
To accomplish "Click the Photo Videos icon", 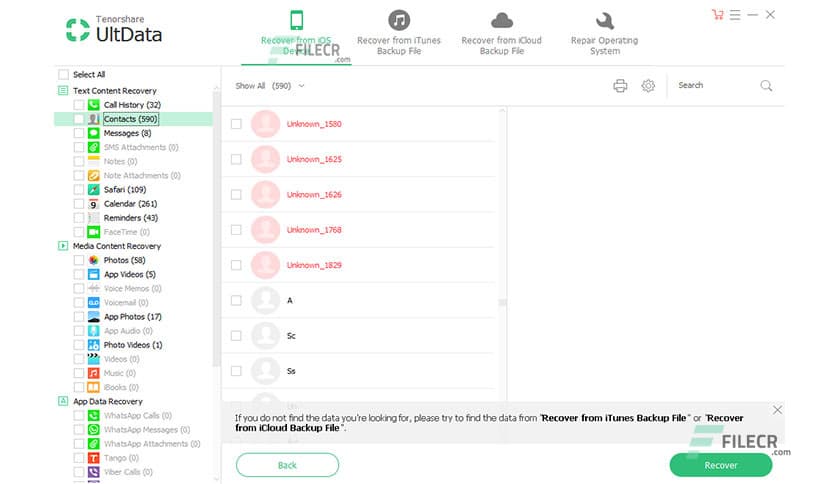I will coord(93,345).
